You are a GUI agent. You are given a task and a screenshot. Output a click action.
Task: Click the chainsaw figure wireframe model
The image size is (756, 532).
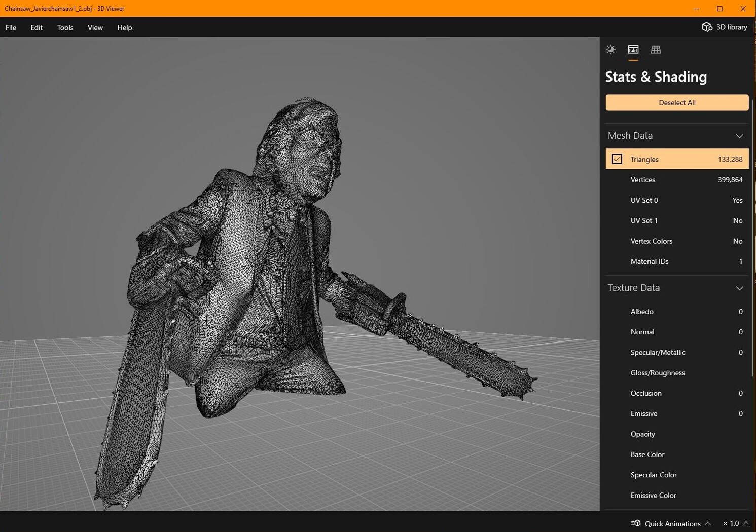[x=284, y=284]
